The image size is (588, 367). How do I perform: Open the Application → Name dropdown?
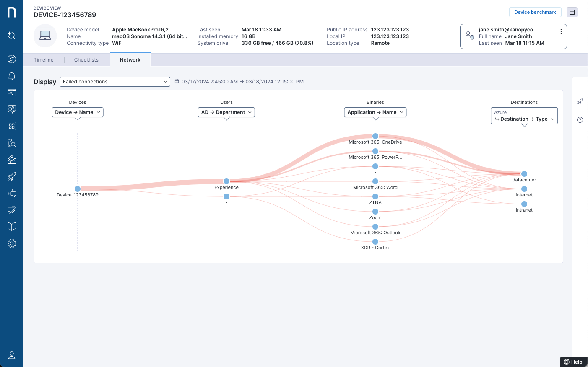pyautogui.click(x=375, y=112)
